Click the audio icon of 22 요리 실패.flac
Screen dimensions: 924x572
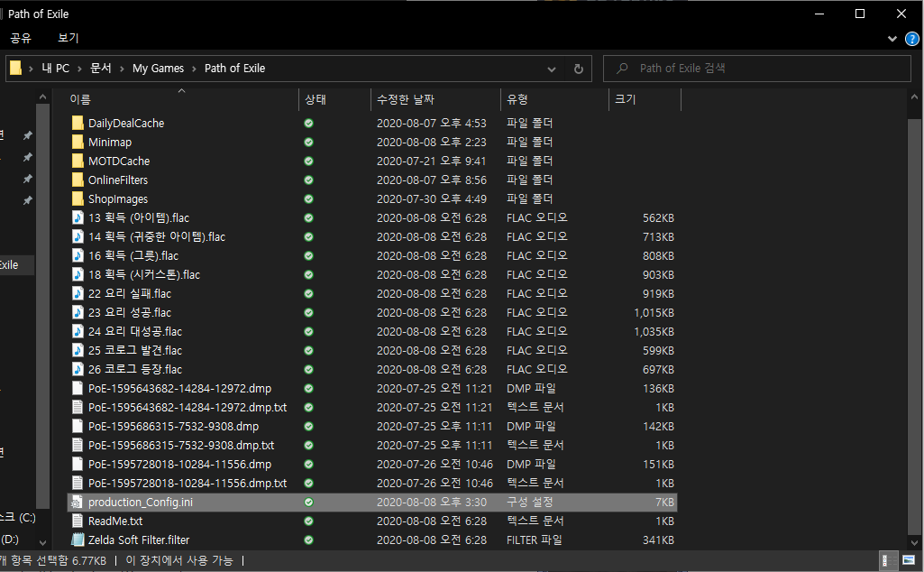pyautogui.click(x=78, y=293)
